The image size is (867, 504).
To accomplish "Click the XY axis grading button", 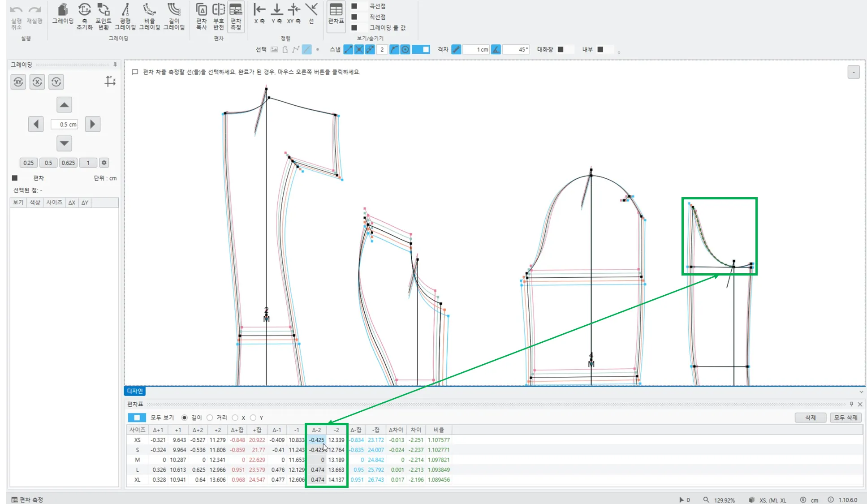I will [18, 82].
